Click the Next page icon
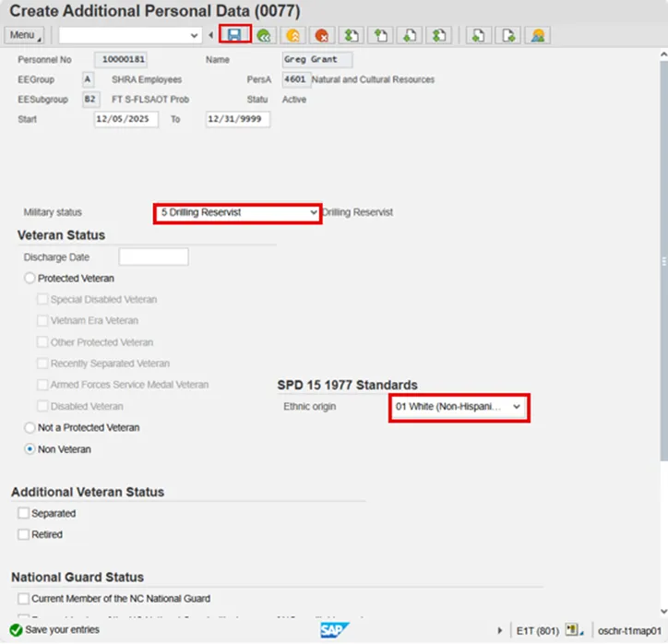Viewport: 668px width, 644px height. (410, 35)
